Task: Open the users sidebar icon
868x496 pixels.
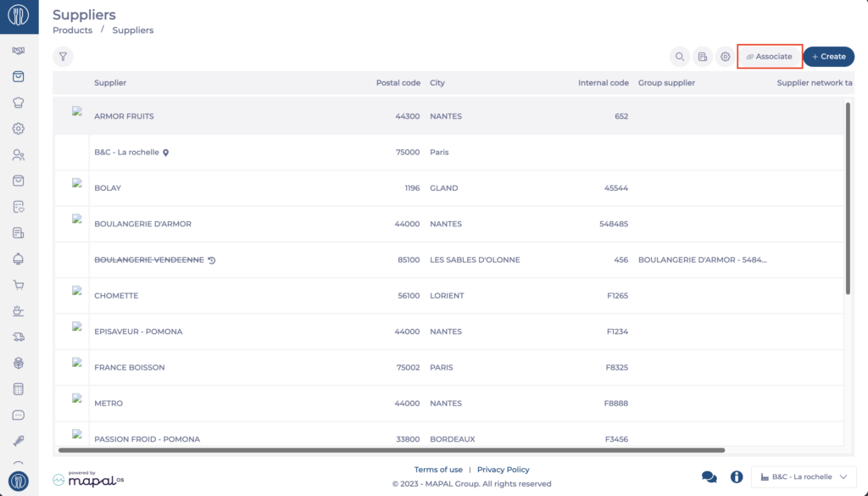Action: tap(19, 155)
